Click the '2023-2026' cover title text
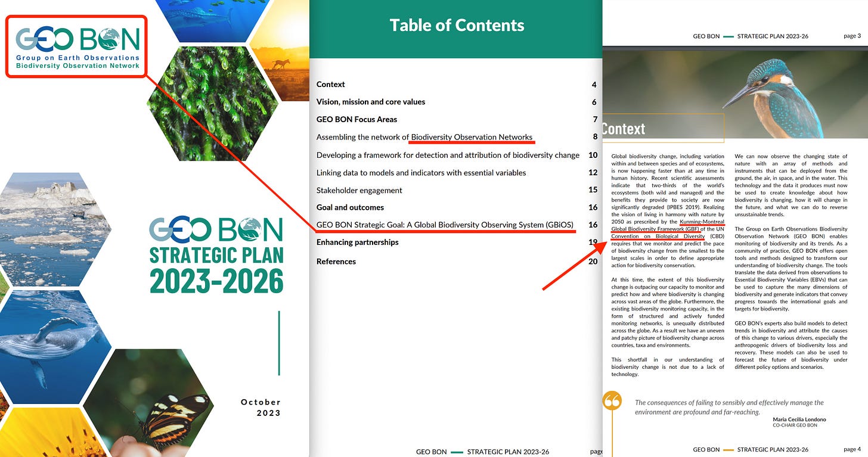Screen dimensions: 868x457 click(x=216, y=281)
